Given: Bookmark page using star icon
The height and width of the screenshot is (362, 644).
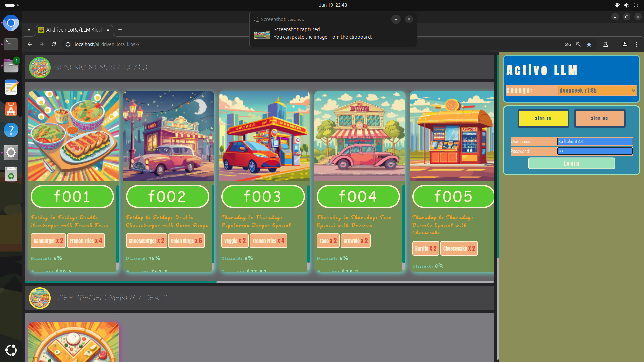Looking at the screenshot, I should point(589,44).
